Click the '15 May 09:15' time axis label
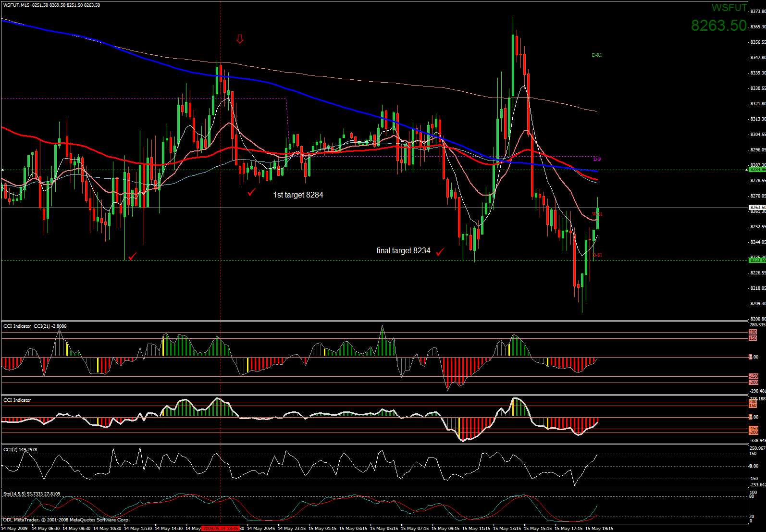 pyautogui.click(x=445, y=529)
